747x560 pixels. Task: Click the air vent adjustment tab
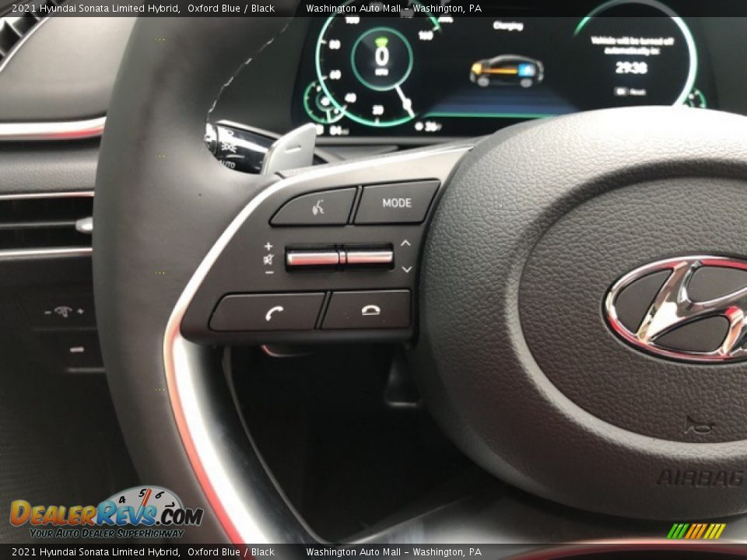tap(84, 225)
